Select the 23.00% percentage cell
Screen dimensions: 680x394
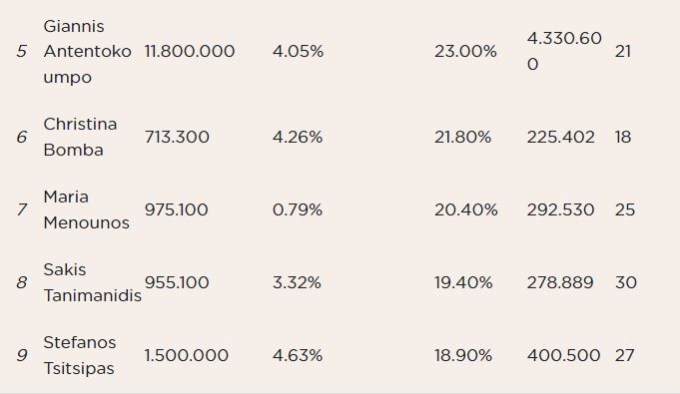[x=465, y=52]
